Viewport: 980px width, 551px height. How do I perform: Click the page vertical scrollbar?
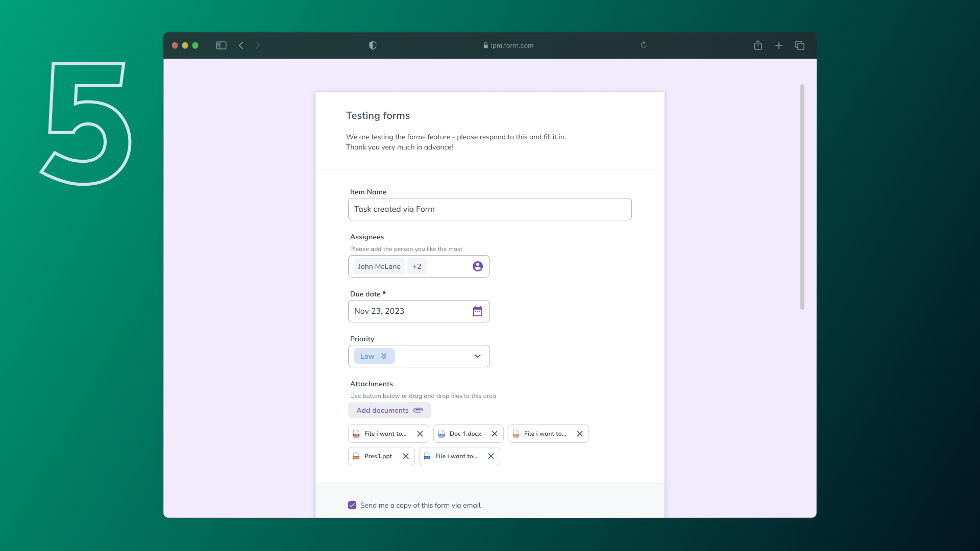coord(802,197)
